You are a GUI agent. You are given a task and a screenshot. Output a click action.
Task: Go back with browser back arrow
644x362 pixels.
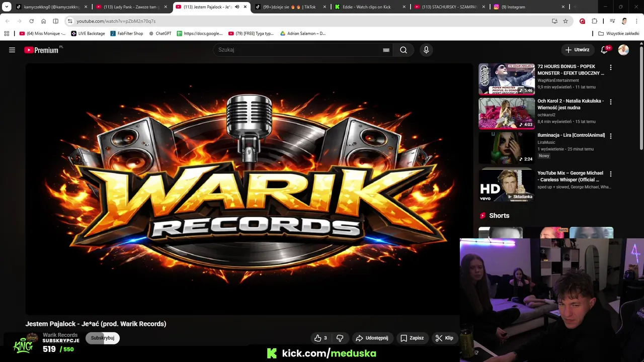7,21
